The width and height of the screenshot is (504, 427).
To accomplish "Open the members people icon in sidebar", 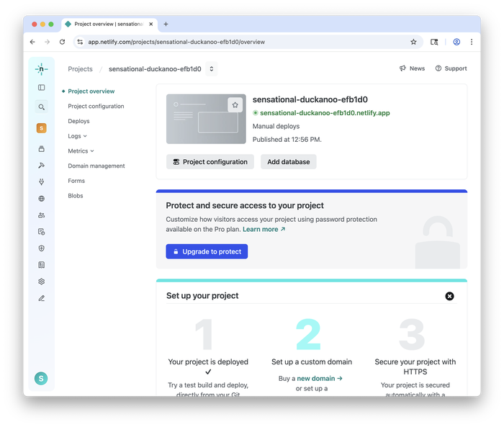I will point(42,215).
